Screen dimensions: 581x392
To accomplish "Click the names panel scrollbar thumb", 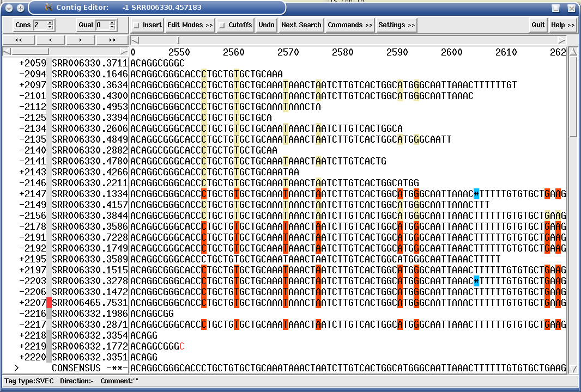I will [x=30, y=52].
